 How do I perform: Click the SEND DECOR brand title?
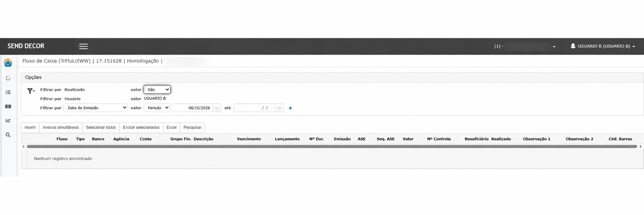tap(26, 46)
